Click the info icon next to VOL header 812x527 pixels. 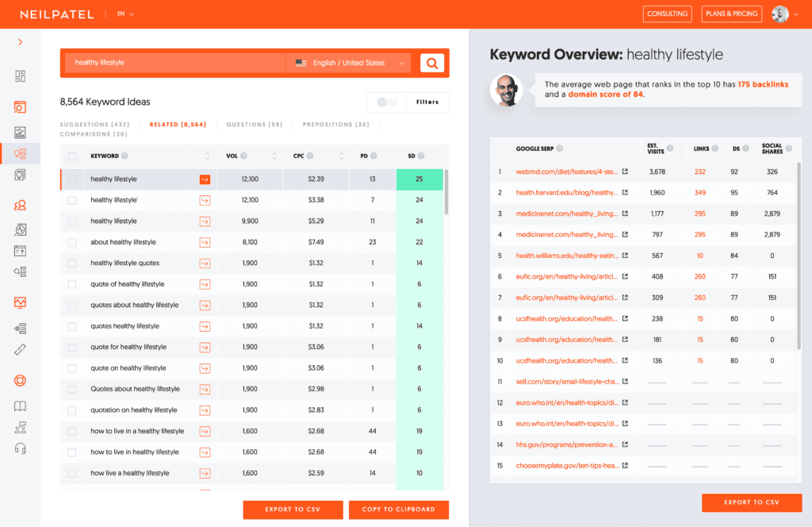pyautogui.click(x=243, y=156)
